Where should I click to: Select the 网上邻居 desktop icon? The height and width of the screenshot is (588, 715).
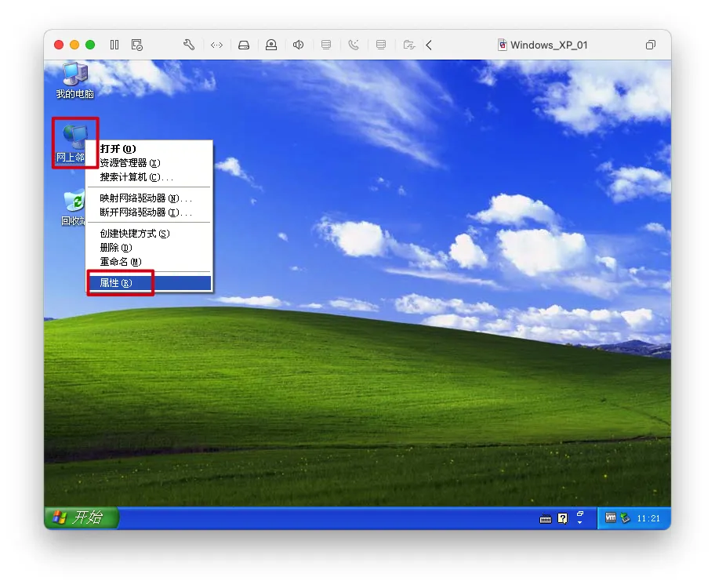(71, 144)
